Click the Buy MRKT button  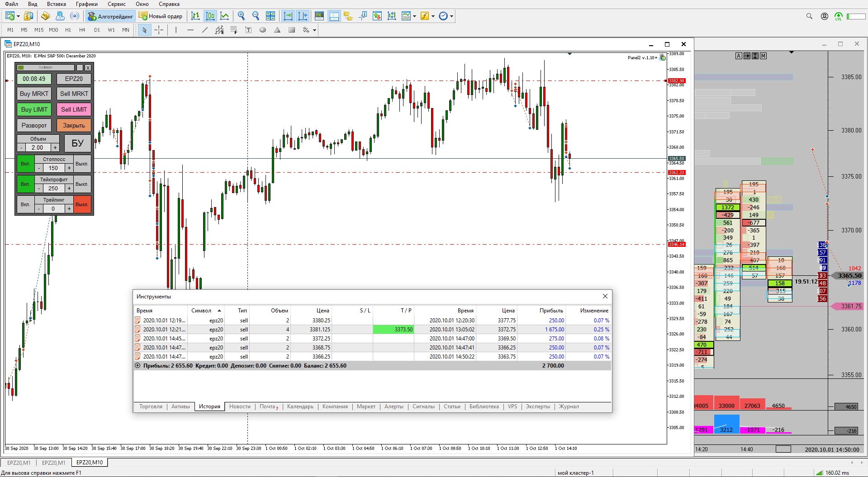point(34,94)
